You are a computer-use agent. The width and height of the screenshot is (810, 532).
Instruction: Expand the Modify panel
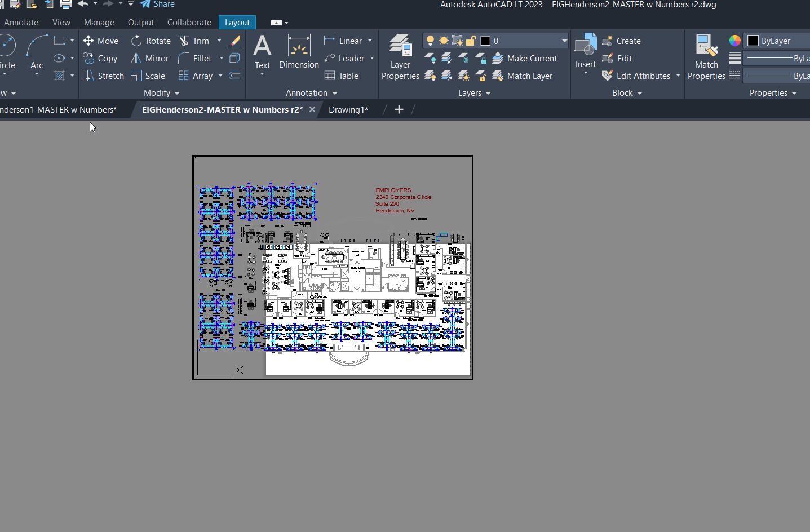(x=162, y=93)
